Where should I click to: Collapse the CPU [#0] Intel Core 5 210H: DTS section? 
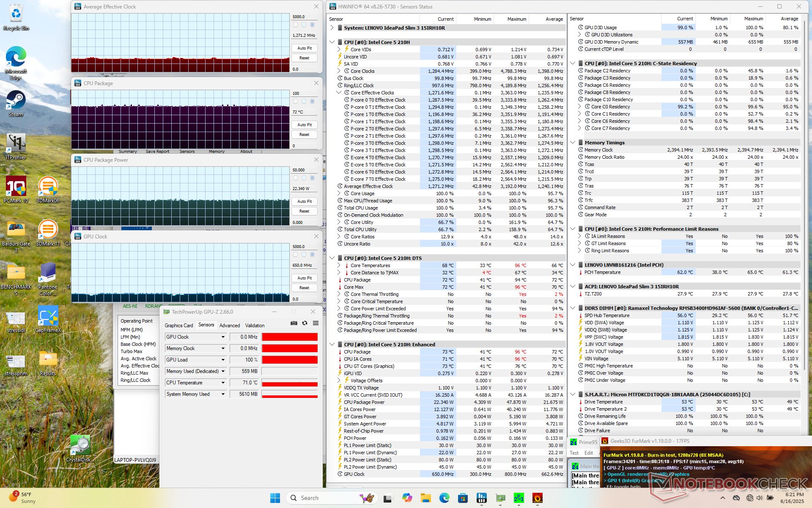tap(332, 258)
